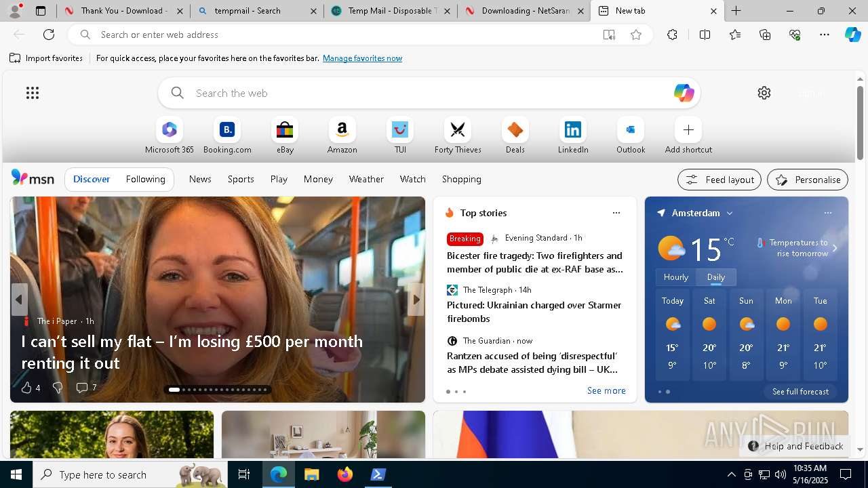Toggle split screen view
This screenshot has width=868, height=488.
(x=705, y=35)
